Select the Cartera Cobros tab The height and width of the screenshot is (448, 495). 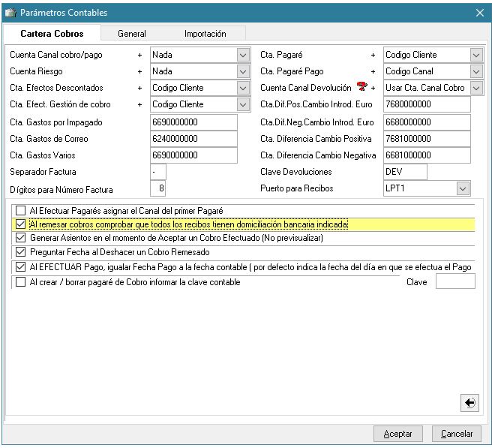click(x=52, y=34)
